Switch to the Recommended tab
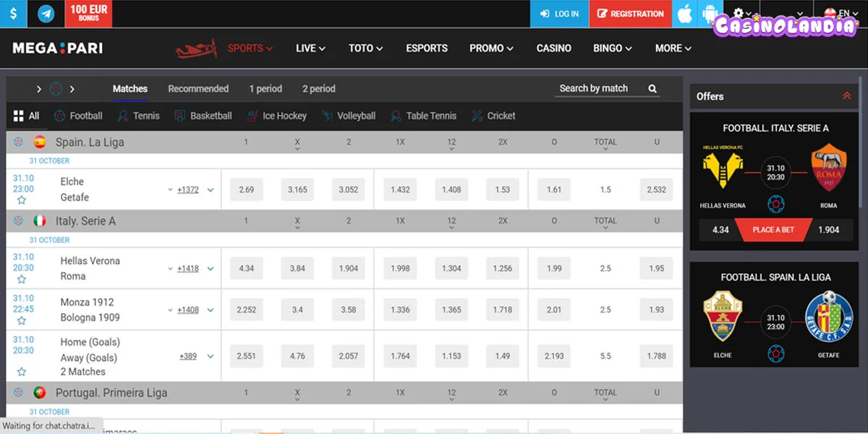868x434 pixels. click(x=198, y=89)
